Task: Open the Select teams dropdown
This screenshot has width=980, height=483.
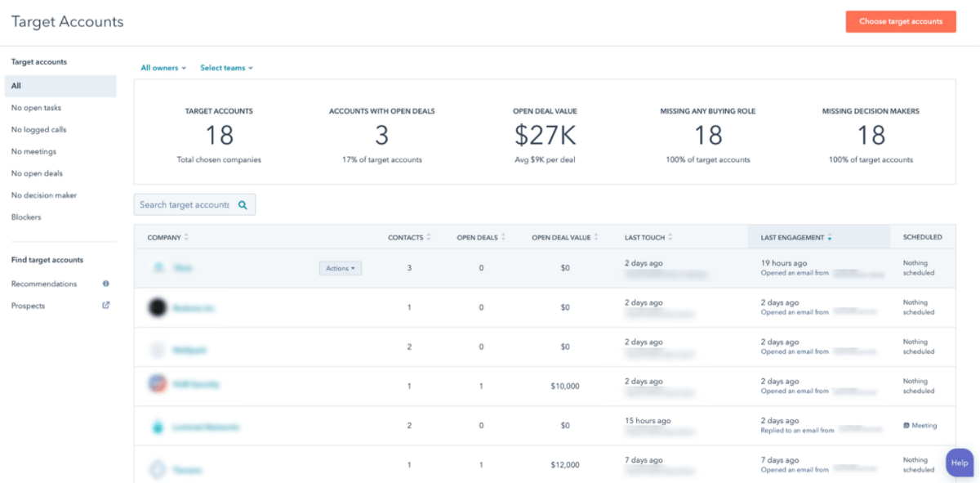Action: (226, 67)
